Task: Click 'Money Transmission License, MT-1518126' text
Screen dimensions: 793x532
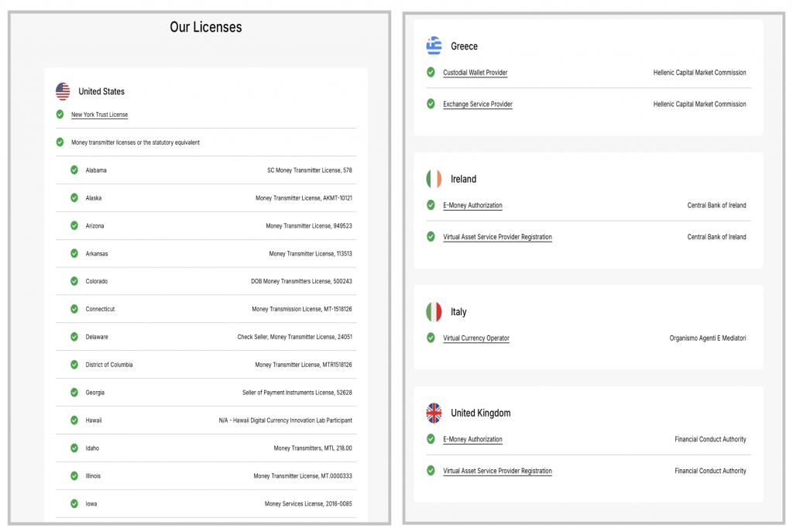Action: (302, 309)
